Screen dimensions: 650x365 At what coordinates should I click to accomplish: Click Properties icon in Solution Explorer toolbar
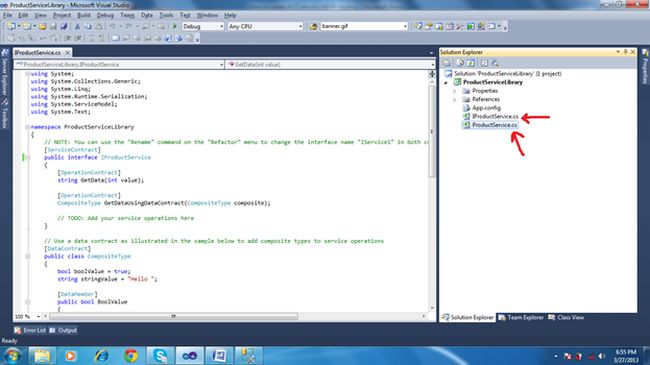click(x=446, y=63)
